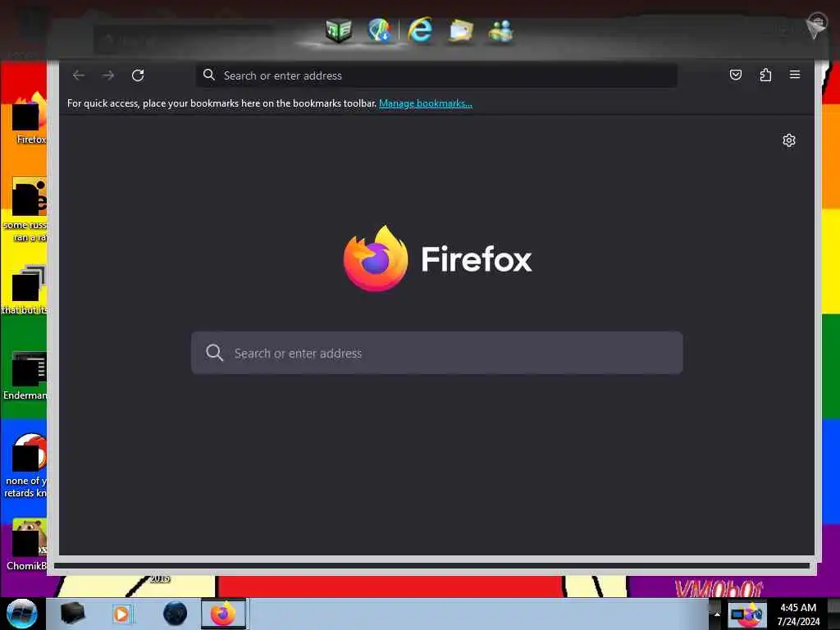Screen dimensions: 840x630
Task: Reload the current Firefox page
Action: pos(138,75)
